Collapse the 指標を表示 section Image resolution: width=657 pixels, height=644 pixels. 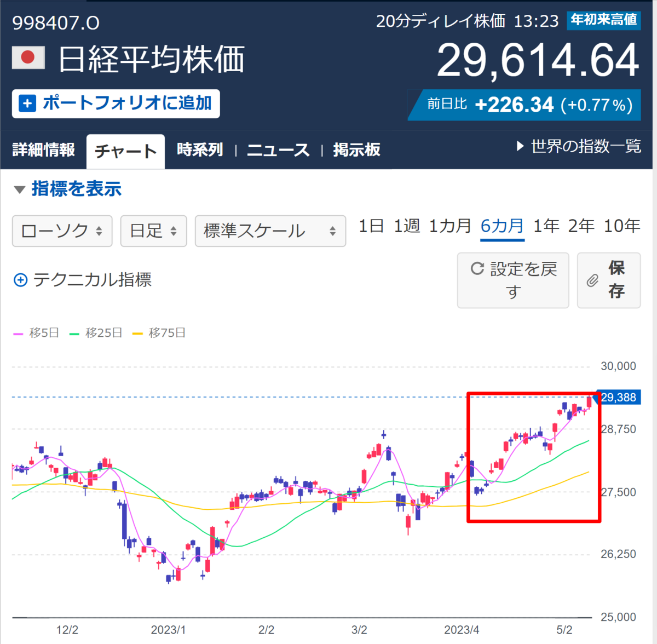pyautogui.click(x=67, y=189)
